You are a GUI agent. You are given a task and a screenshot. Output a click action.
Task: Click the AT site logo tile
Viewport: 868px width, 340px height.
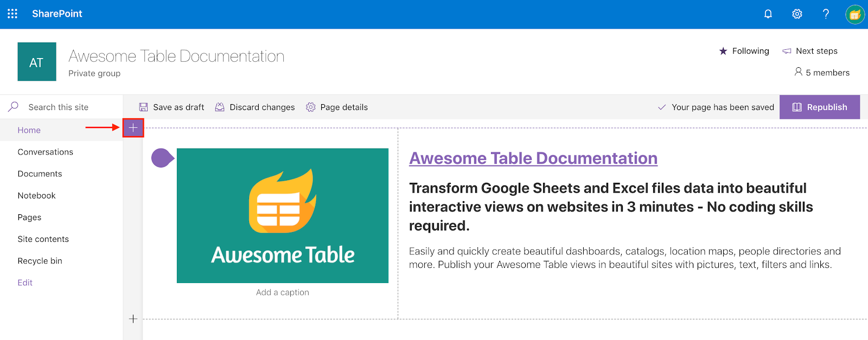click(37, 62)
